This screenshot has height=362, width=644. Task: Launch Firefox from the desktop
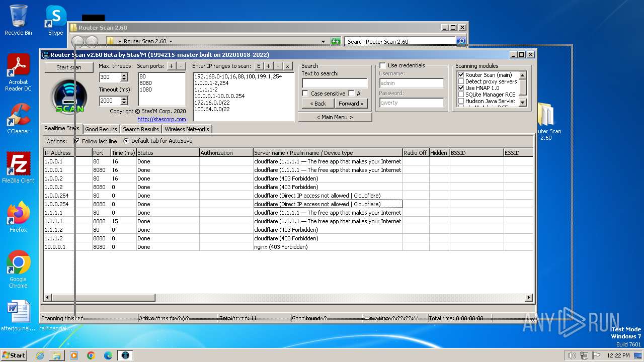tap(18, 217)
